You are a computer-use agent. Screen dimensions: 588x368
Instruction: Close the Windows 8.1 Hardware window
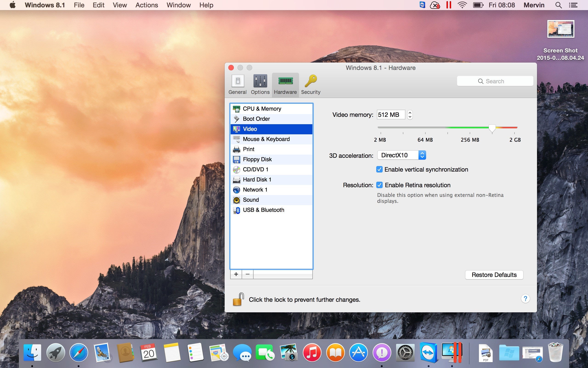(x=231, y=68)
